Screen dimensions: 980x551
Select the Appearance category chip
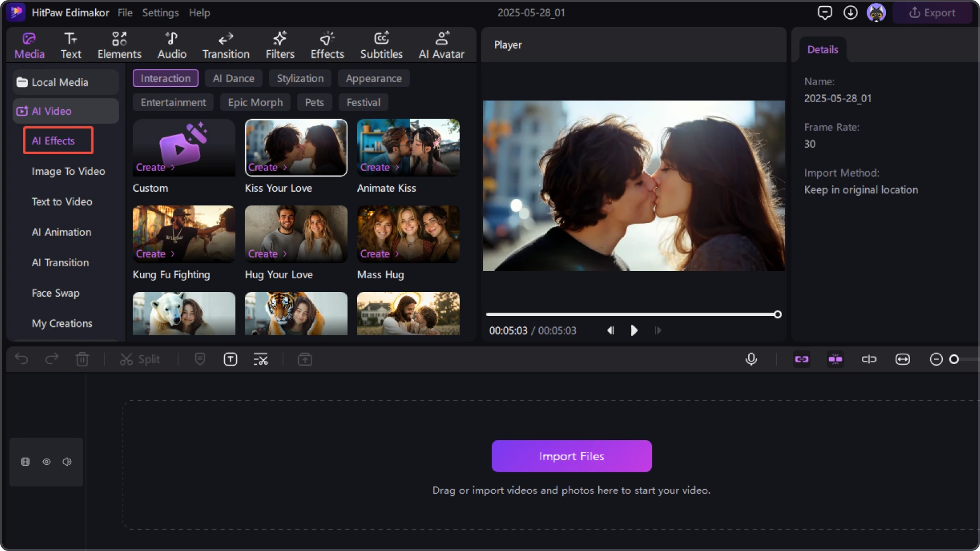(x=374, y=78)
